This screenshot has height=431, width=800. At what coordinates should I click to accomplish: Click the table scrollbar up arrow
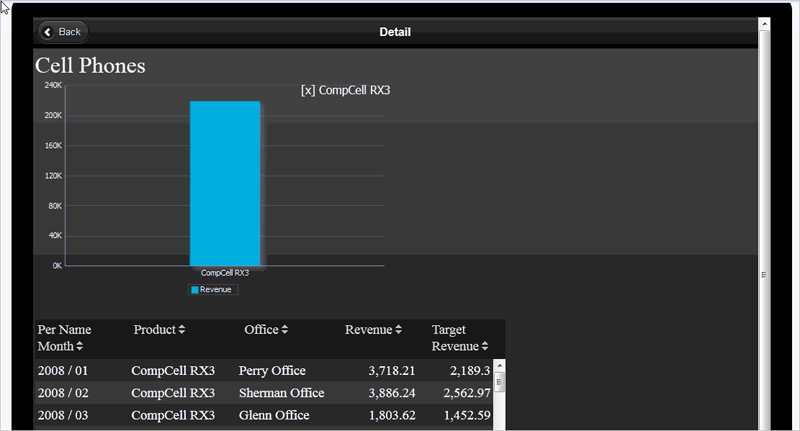499,366
